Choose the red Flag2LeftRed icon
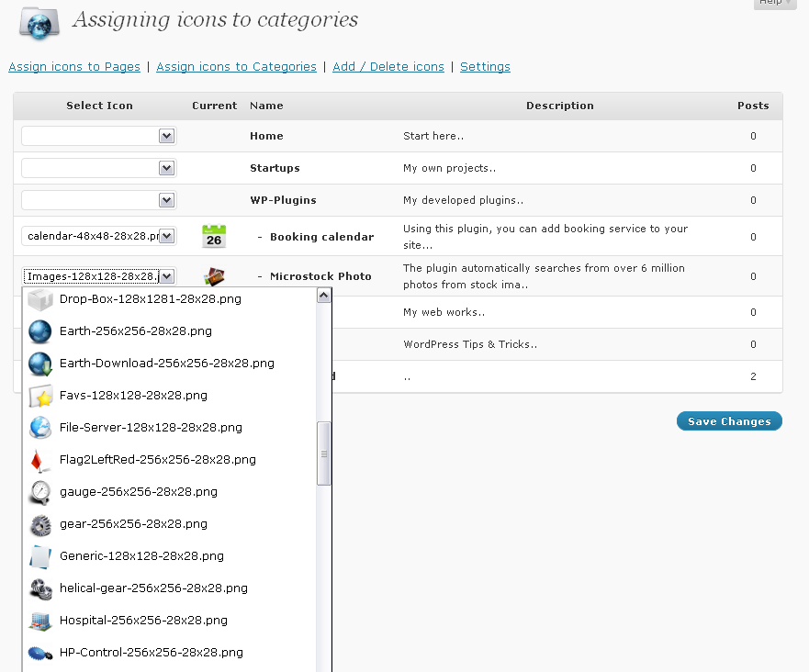Viewport: 809px width, 672px height. [x=157, y=460]
